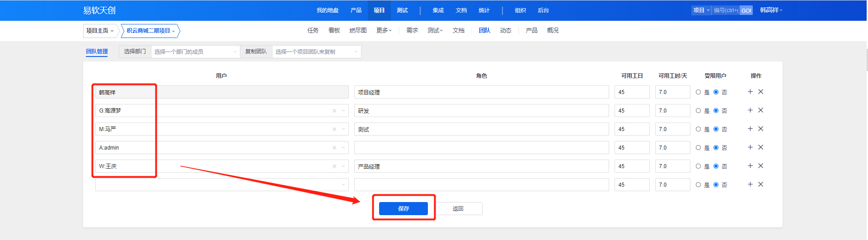The width and height of the screenshot is (868, 240).
Task: Click the 可用工日 field in 测试 row
Action: 631,129
